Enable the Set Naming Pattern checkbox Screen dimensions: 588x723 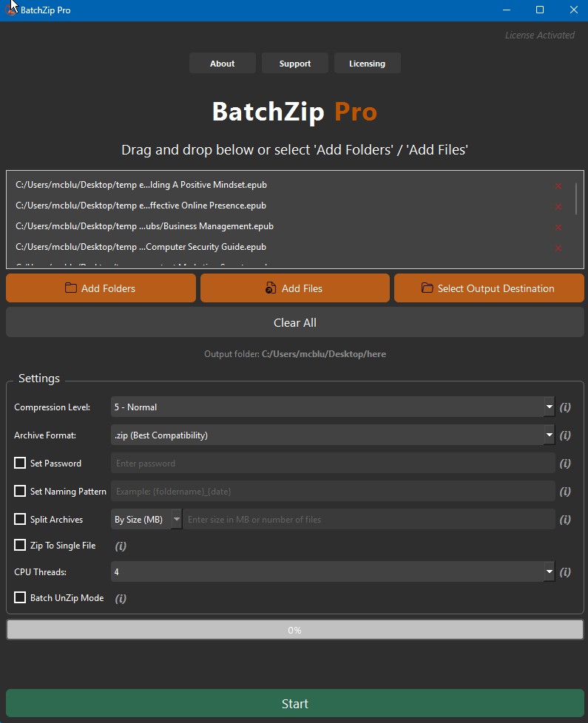coord(20,491)
